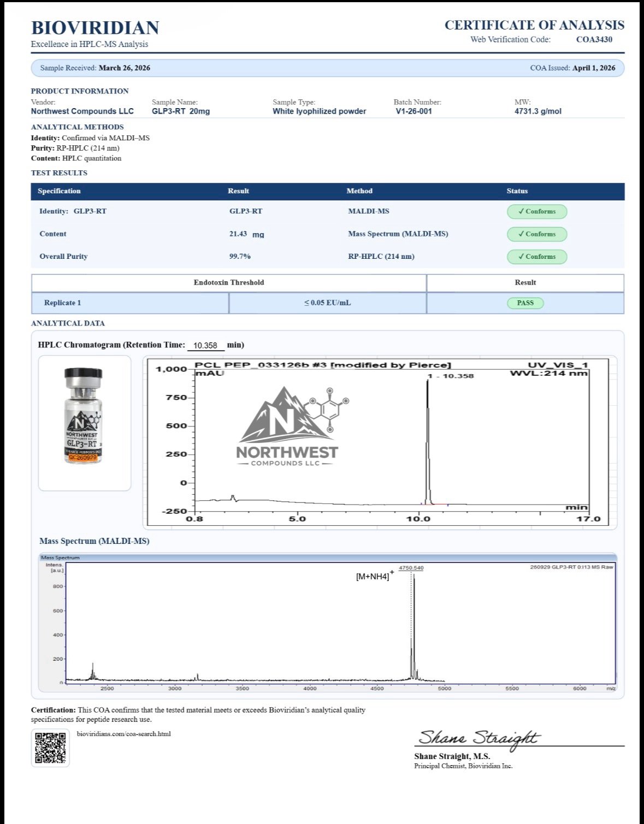The image size is (644, 824).
Task: Click the Mass Spectrum window title bar
Action: click(x=328, y=558)
